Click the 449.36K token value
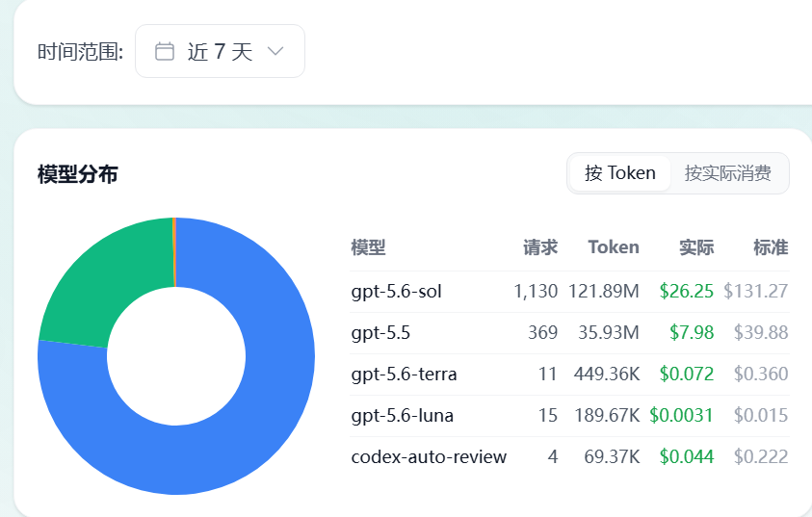The height and width of the screenshot is (517, 812). (x=607, y=375)
